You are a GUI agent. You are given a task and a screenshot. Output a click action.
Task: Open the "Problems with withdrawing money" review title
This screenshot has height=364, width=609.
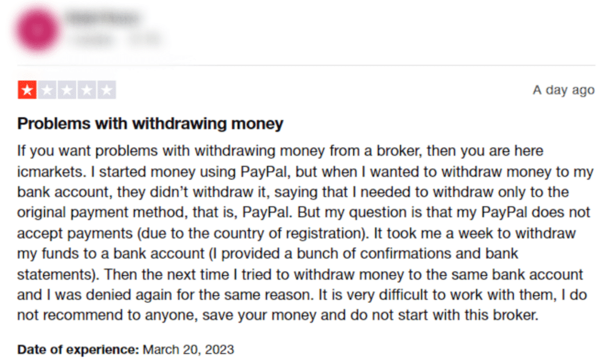click(x=150, y=124)
